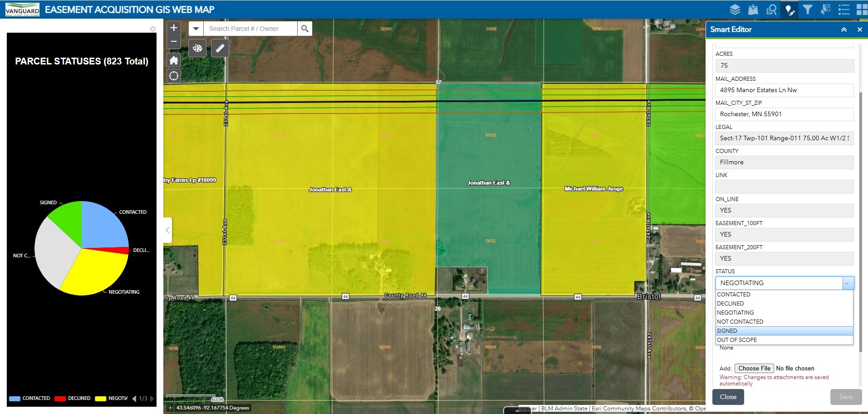Click the Esri Community Maps Contributors attribution
The height and width of the screenshot is (414, 868).
point(639,409)
